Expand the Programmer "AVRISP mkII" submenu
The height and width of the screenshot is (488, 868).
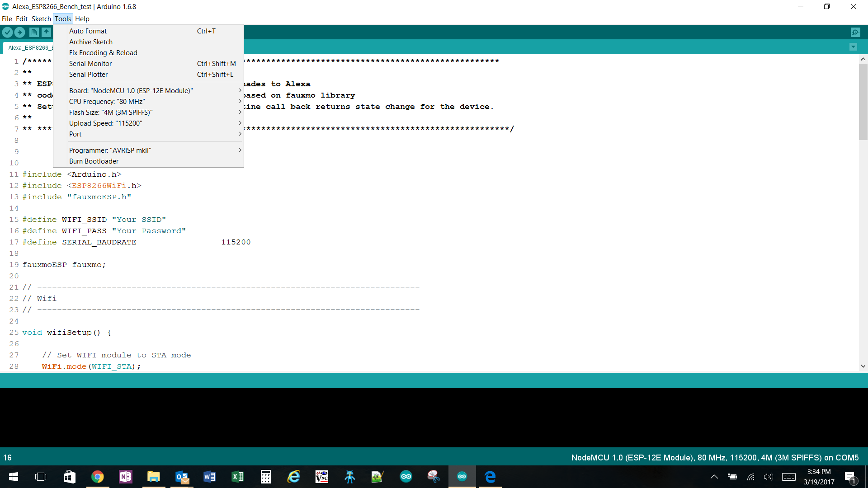pos(110,150)
